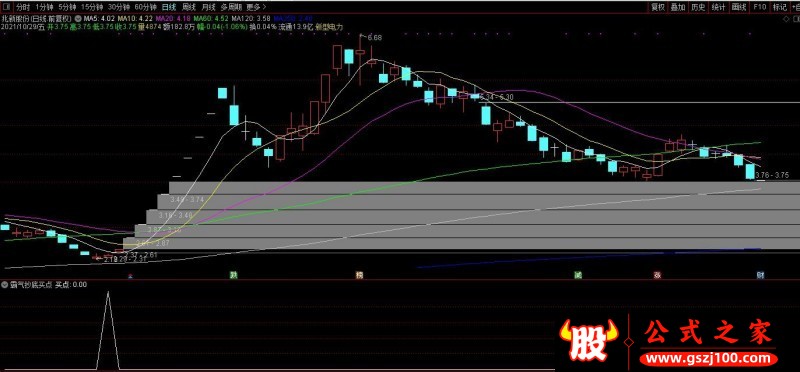This screenshot has height=372, width=800.
Task: Click the 复权 button
Action: [x=657, y=7]
